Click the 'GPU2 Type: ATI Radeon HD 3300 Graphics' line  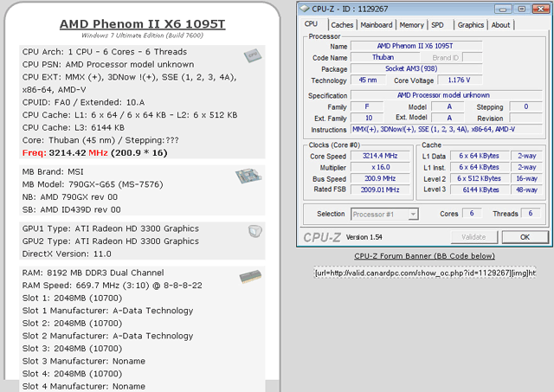click(111, 241)
